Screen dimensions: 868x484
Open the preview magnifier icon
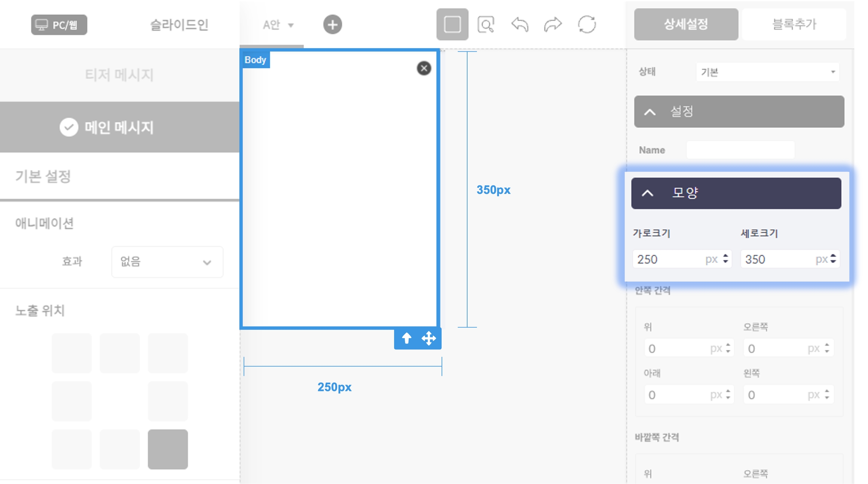point(486,25)
